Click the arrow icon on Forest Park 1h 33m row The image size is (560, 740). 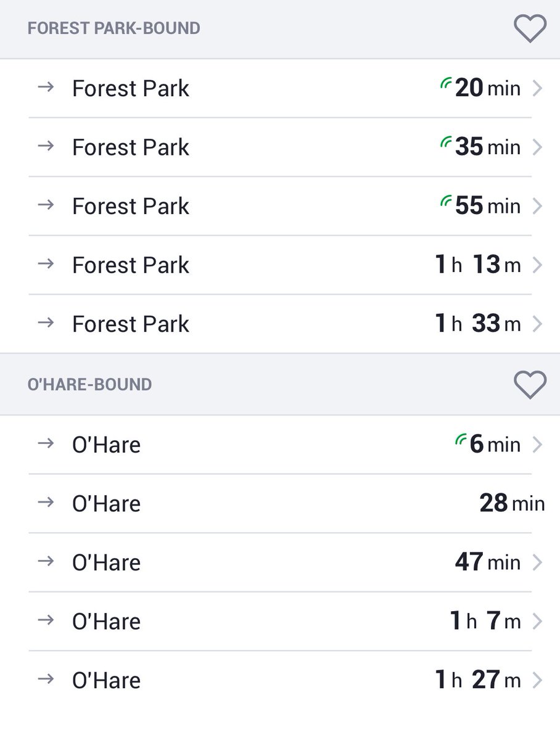[46, 323]
